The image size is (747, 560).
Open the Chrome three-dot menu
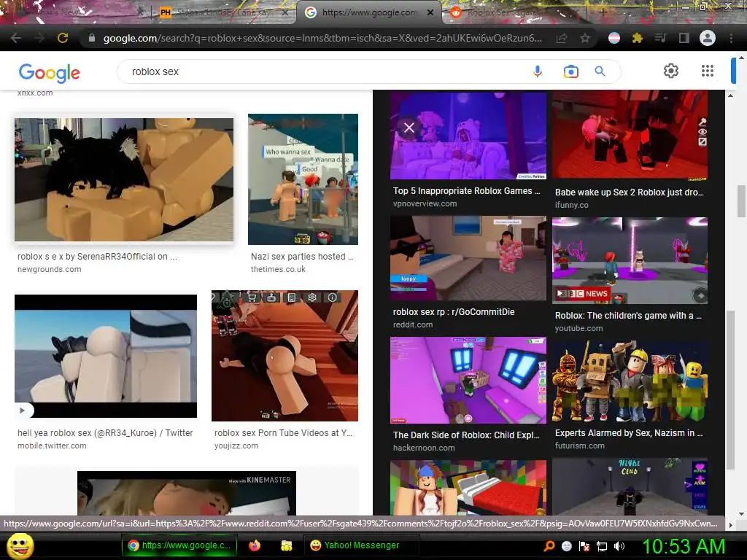pyautogui.click(x=731, y=38)
